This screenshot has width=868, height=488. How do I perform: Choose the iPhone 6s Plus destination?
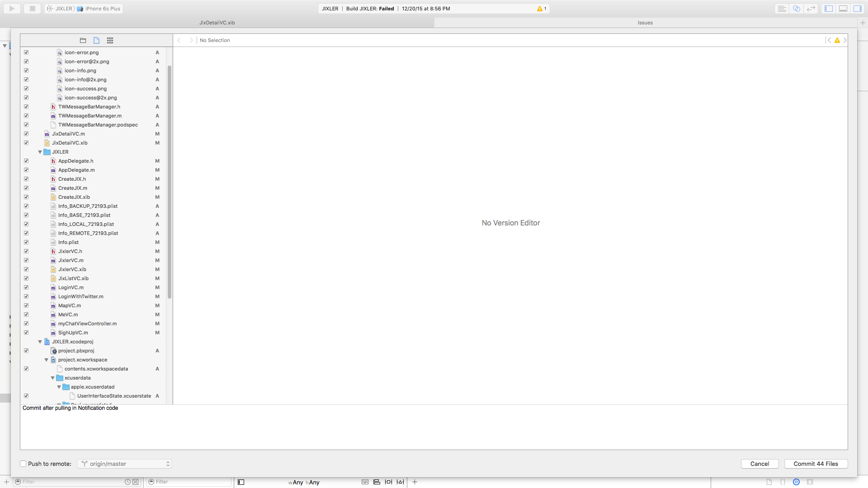pos(99,9)
